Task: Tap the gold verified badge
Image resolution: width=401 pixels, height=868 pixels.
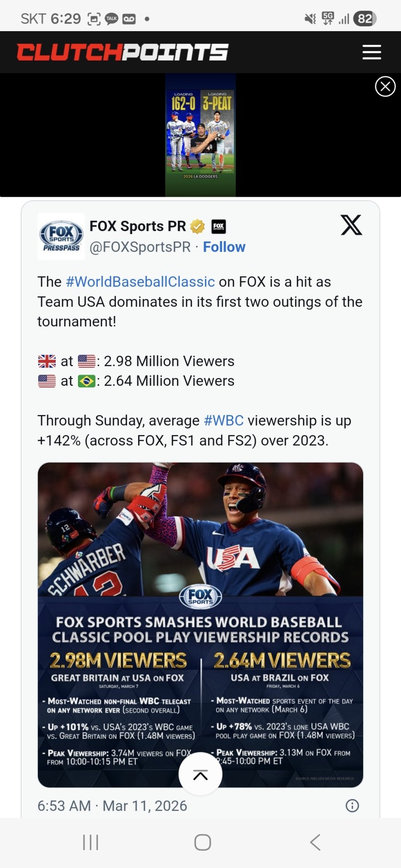Action: [x=197, y=227]
